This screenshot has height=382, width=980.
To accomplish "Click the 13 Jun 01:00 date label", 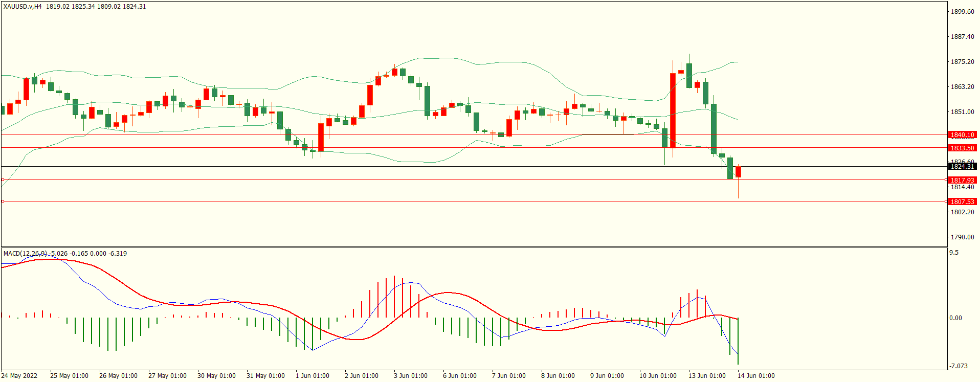I will [707, 376].
